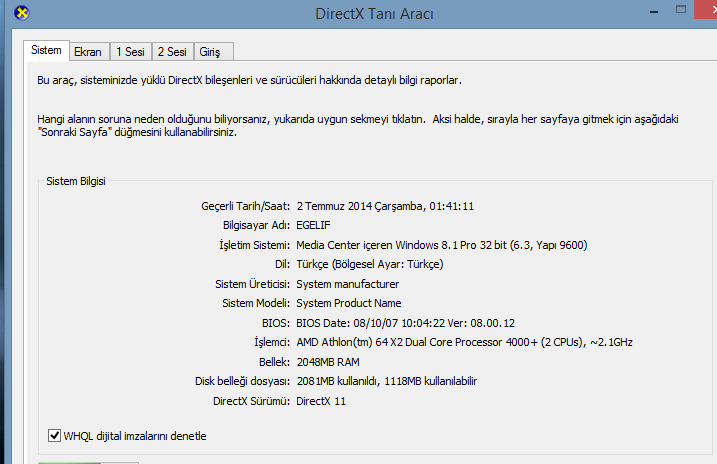717x464 pixels.
Task: Switch to the Sistem tab
Action: click(46, 50)
